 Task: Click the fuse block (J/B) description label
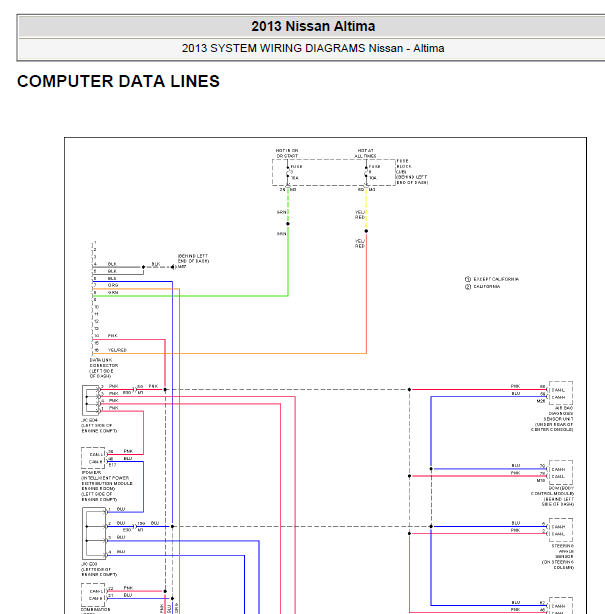pyautogui.click(x=412, y=172)
